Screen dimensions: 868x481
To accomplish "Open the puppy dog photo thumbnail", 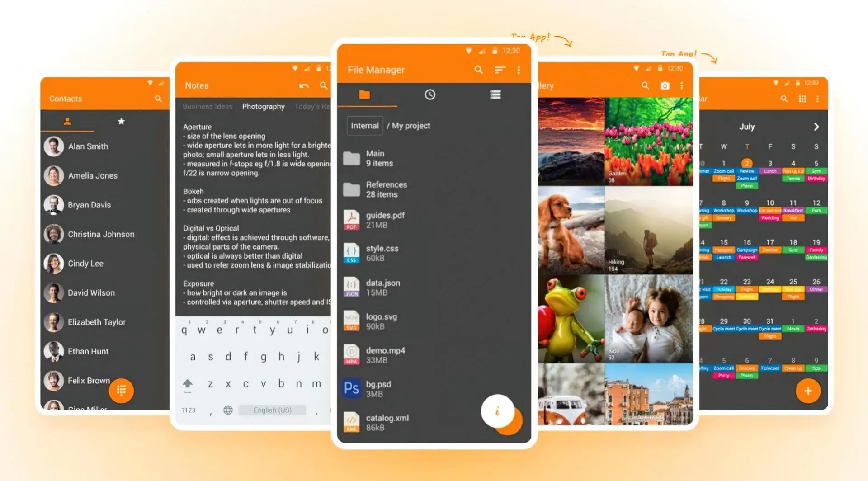I will tap(571, 230).
